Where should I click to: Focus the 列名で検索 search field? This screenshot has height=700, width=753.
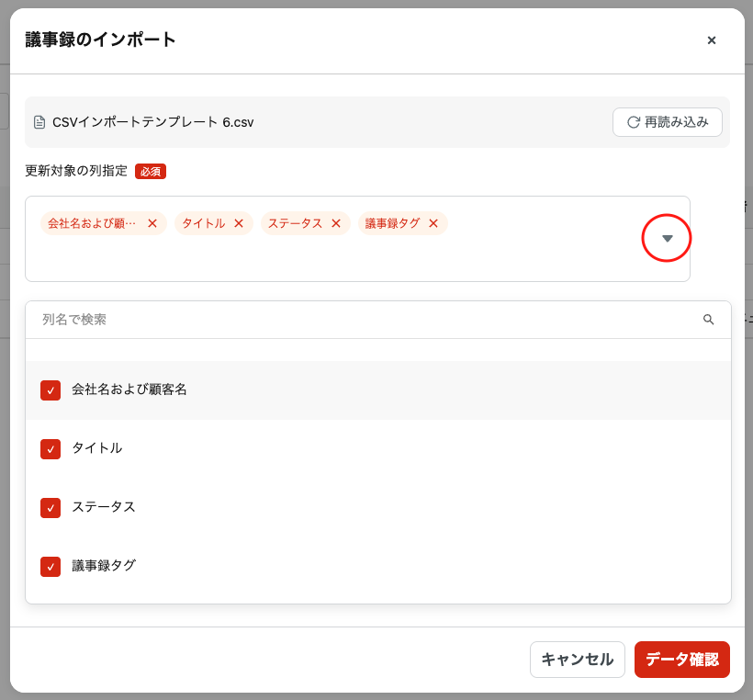click(x=367, y=320)
